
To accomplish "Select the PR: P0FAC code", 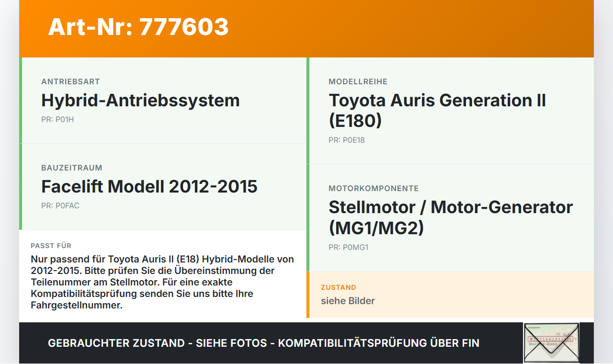I will [x=60, y=206].
